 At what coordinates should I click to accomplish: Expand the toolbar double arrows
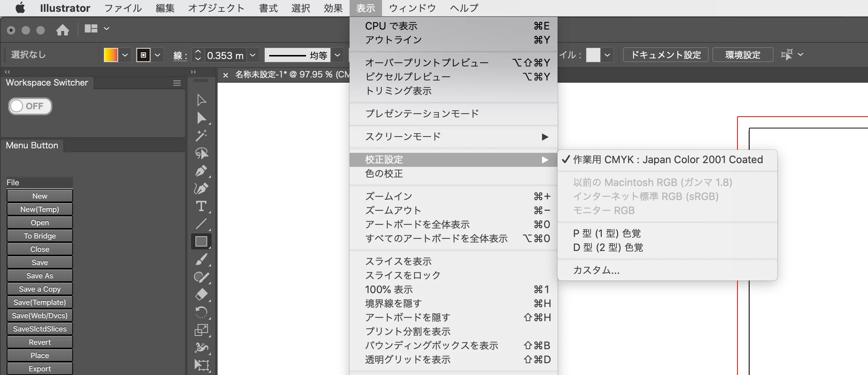pos(193,72)
